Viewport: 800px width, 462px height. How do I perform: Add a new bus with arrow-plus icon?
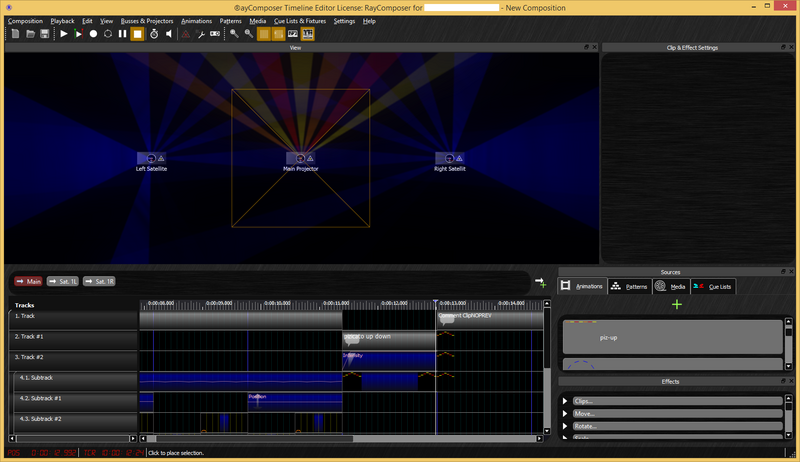point(540,282)
